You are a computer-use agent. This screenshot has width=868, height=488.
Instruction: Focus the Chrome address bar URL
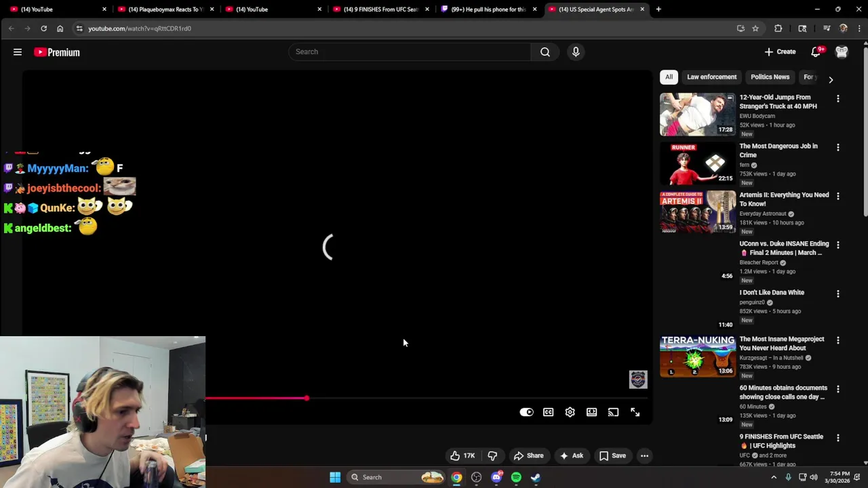(140, 28)
